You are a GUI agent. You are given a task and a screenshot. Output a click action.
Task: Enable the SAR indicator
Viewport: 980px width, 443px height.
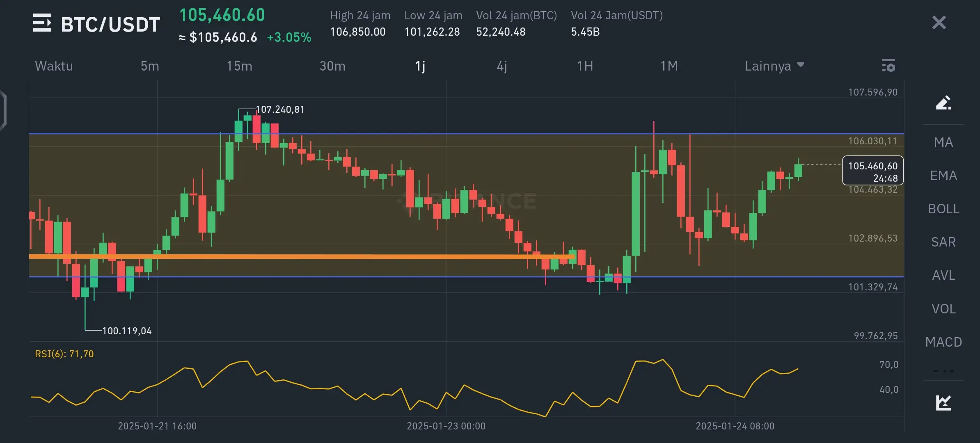click(x=943, y=242)
